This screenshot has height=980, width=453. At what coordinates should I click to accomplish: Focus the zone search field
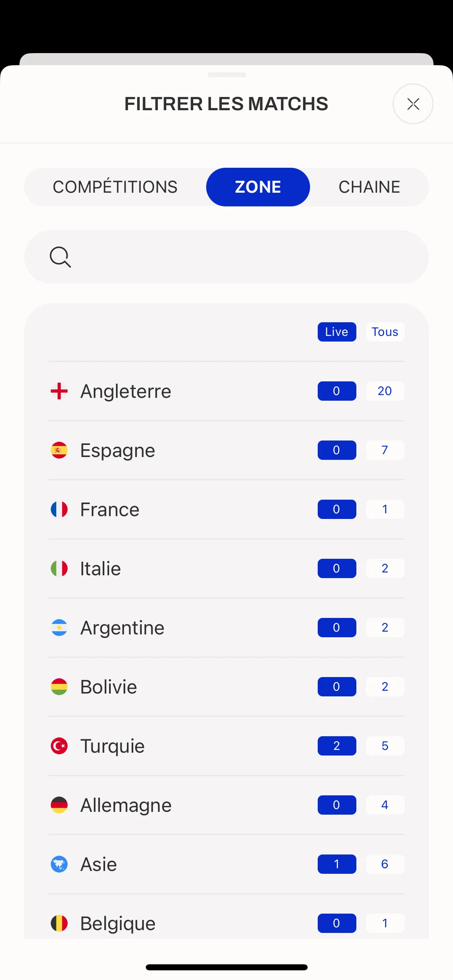226,257
